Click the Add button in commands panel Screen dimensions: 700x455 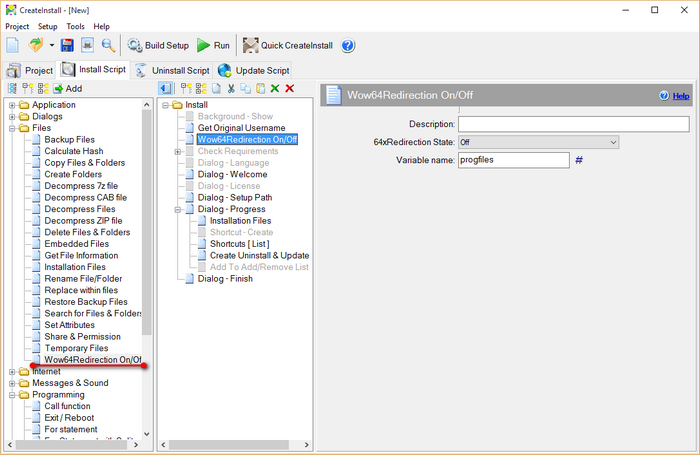pyautogui.click(x=68, y=88)
